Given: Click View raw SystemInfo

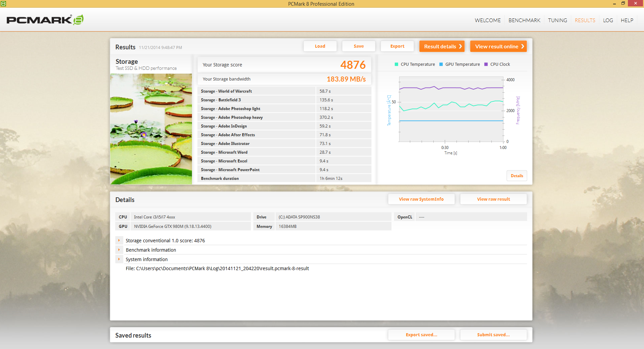Looking at the screenshot, I should [x=421, y=199].
